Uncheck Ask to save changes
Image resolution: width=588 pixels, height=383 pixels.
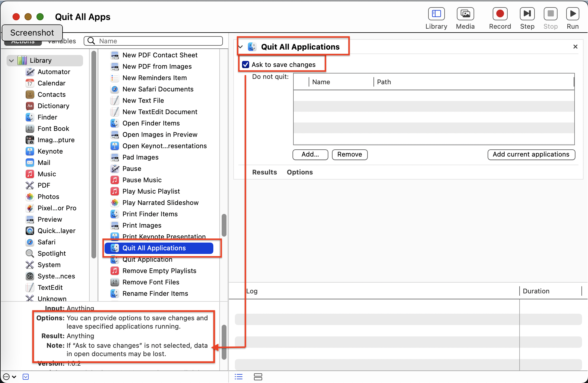[246, 65]
